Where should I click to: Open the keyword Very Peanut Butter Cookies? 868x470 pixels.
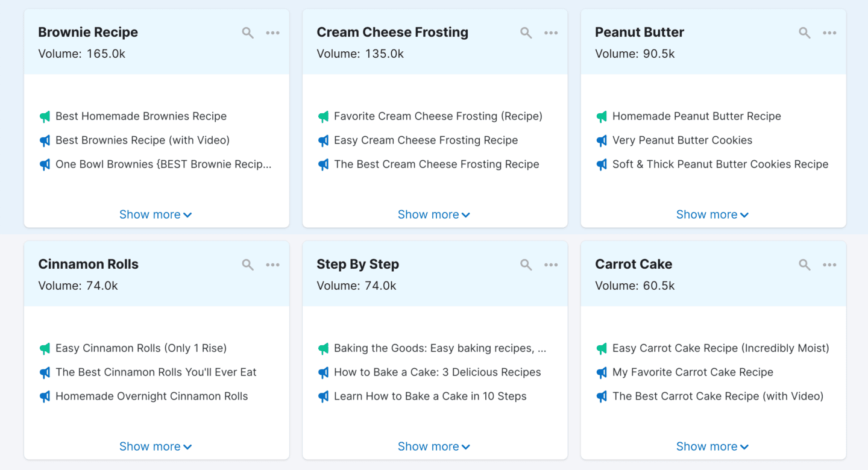(684, 140)
